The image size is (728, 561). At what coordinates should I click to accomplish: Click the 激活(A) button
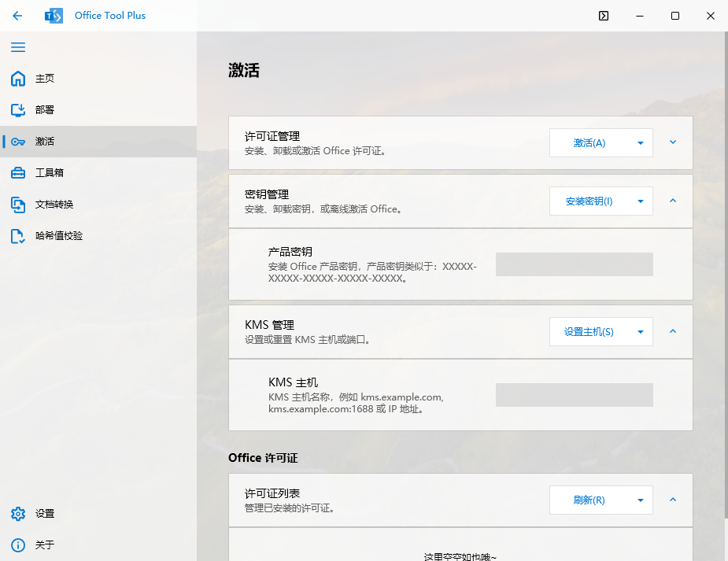point(589,143)
